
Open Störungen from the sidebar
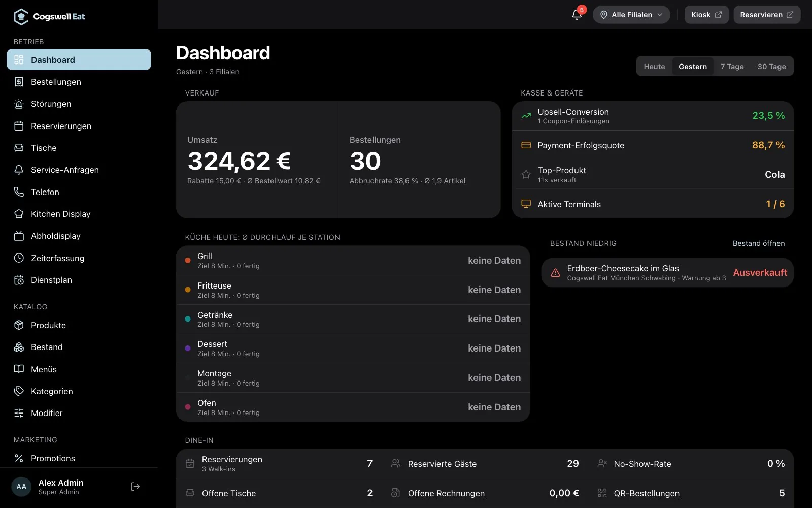(x=79, y=104)
